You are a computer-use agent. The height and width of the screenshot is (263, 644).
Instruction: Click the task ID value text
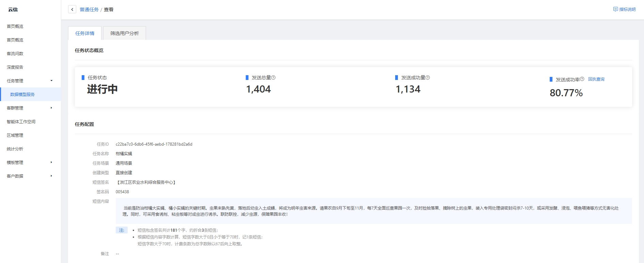click(x=154, y=144)
